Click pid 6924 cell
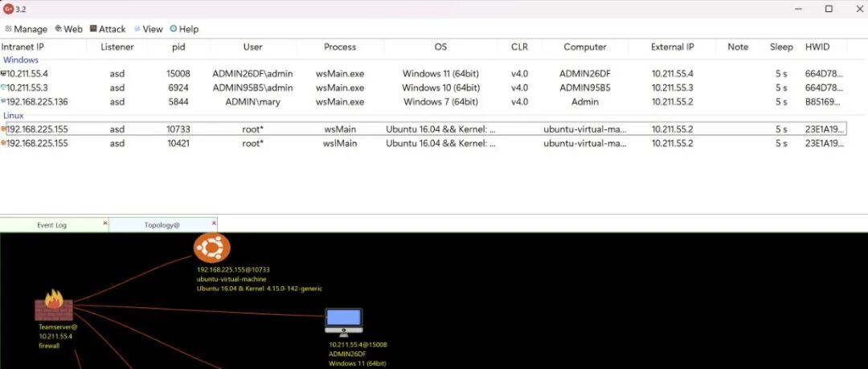Screen dimensions: 868x369 click(x=178, y=88)
